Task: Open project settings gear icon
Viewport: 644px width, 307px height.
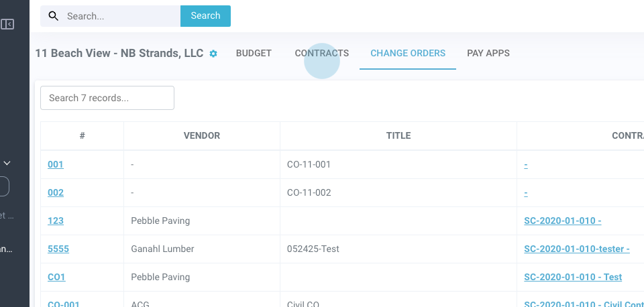Action: [213, 54]
